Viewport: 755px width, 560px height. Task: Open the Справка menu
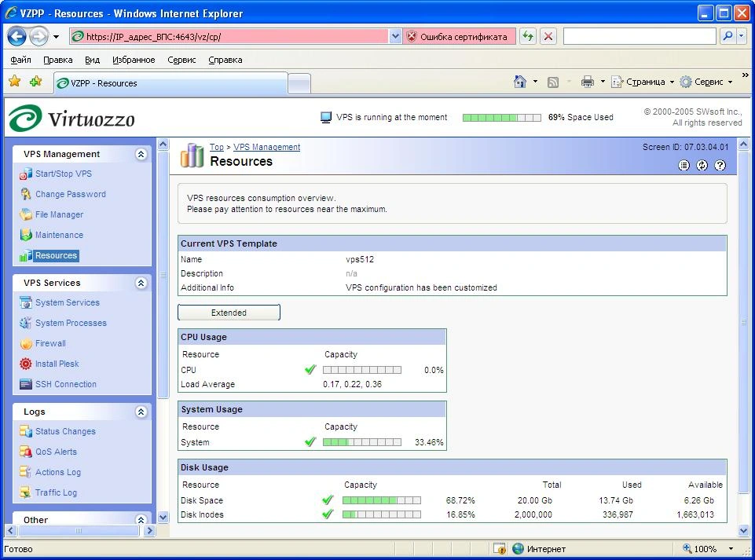[225, 60]
